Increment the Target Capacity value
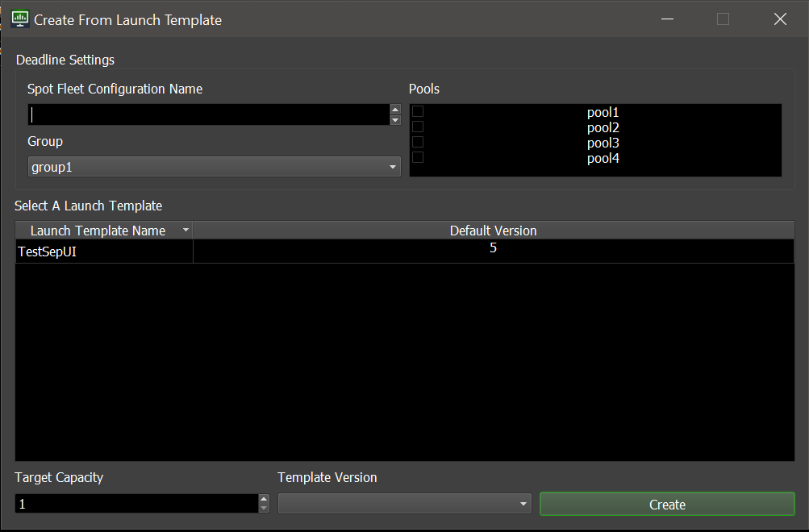The width and height of the screenshot is (809, 532). 264,499
